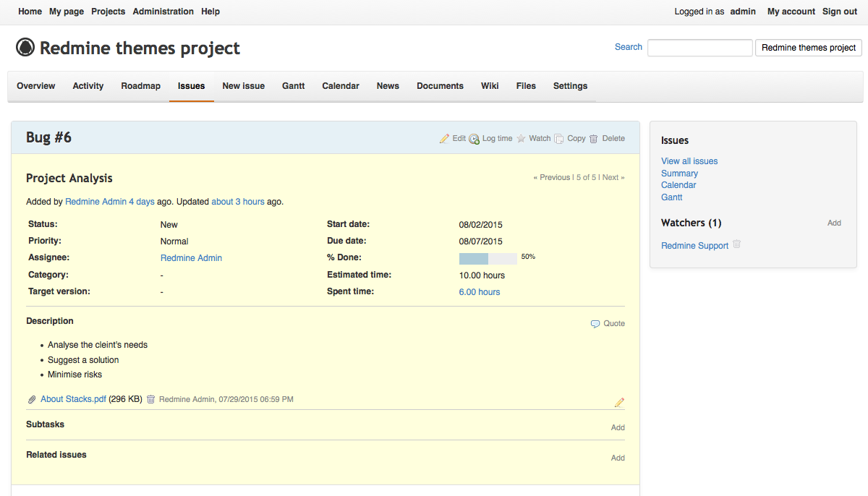This screenshot has width=868, height=496.
Task: Switch to the News tab
Action: coord(388,86)
